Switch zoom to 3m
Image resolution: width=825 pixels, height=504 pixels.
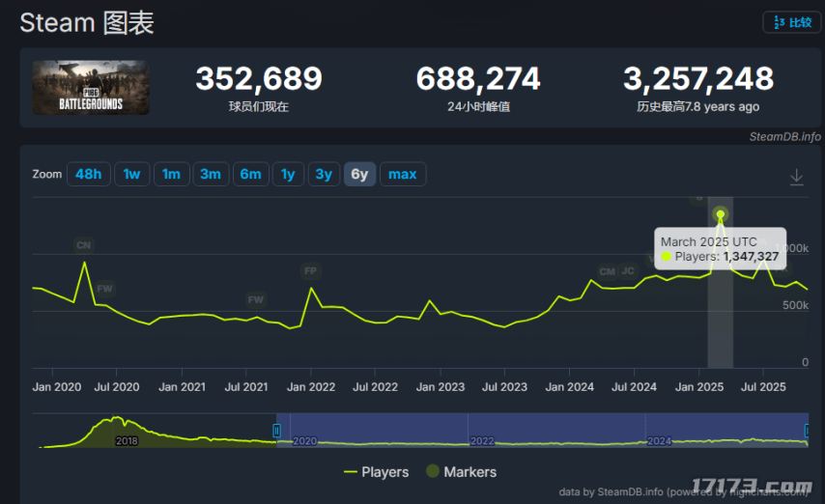[x=210, y=175]
